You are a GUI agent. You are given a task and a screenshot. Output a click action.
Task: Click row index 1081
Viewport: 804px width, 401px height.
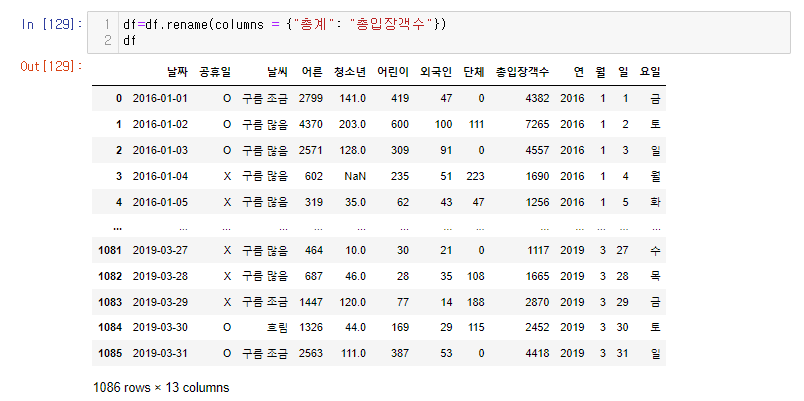click(x=110, y=250)
